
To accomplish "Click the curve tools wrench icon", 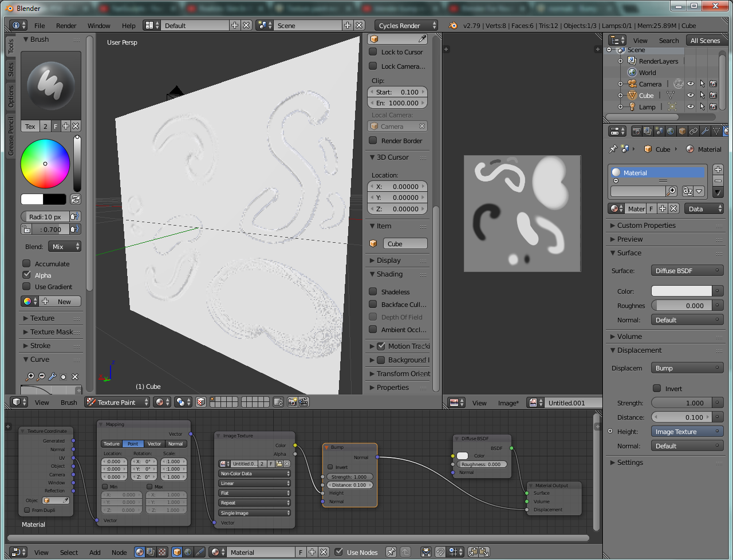I will (x=52, y=377).
